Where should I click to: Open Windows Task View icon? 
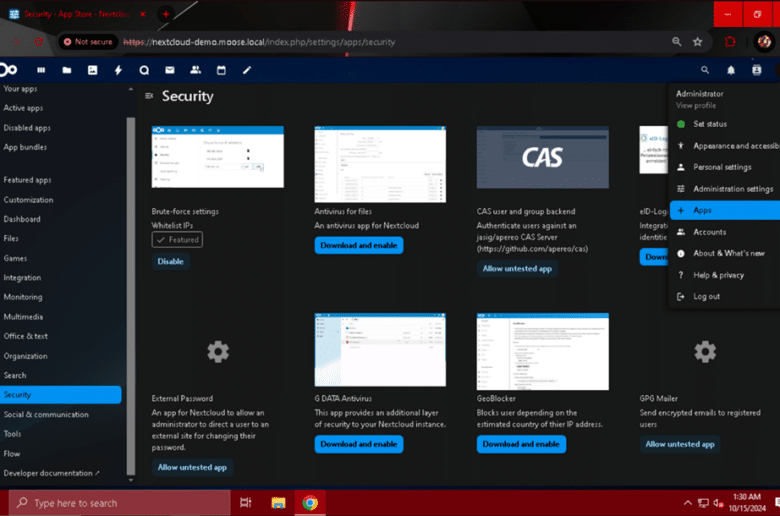246,503
